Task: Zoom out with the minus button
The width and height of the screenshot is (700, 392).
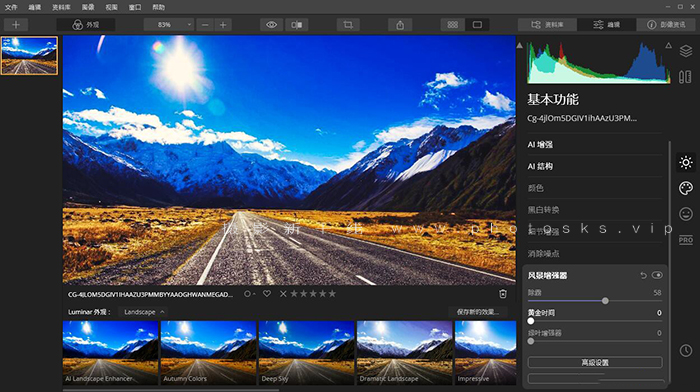Action: click(x=205, y=25)
